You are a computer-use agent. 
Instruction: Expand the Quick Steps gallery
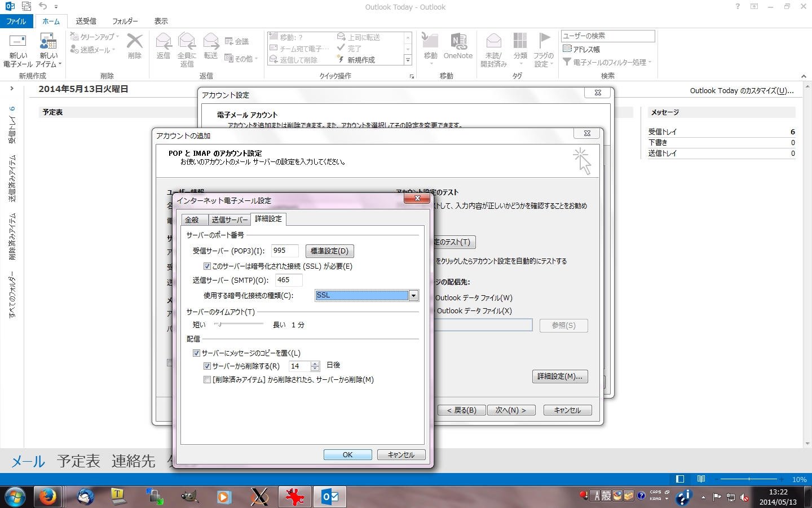pos(408,60)
